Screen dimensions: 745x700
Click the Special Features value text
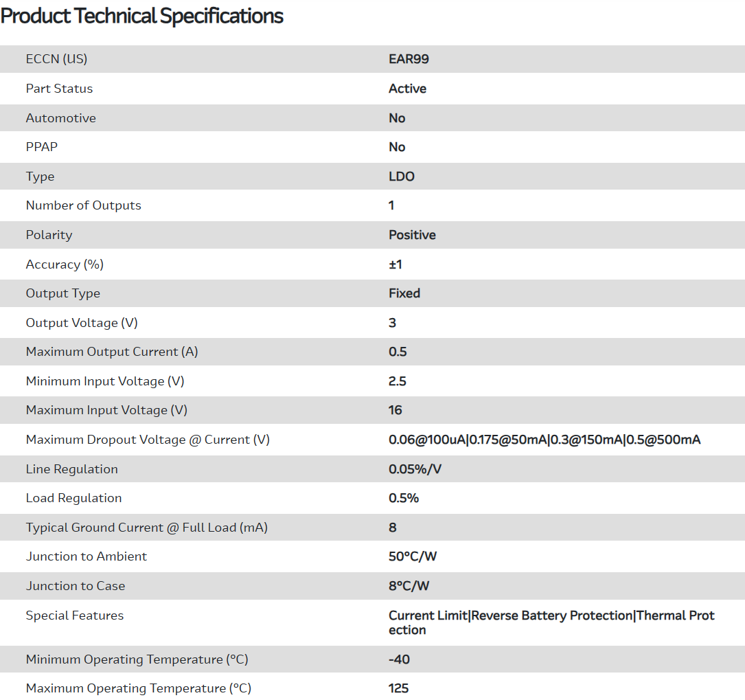[x=551, y=622]
